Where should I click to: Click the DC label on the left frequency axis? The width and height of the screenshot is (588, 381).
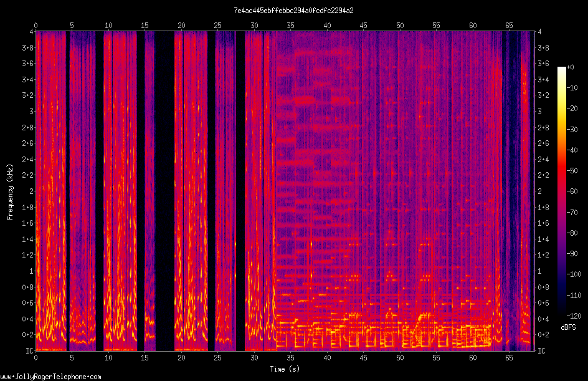(x=29, y=350)
